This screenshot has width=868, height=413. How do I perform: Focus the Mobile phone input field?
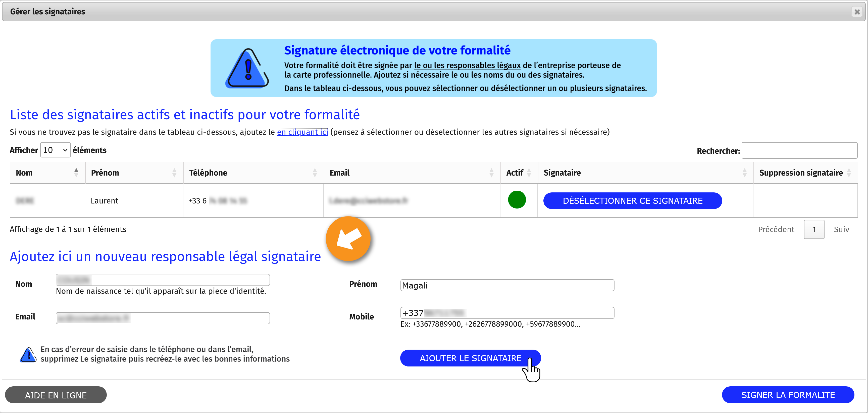click(507, 313)
